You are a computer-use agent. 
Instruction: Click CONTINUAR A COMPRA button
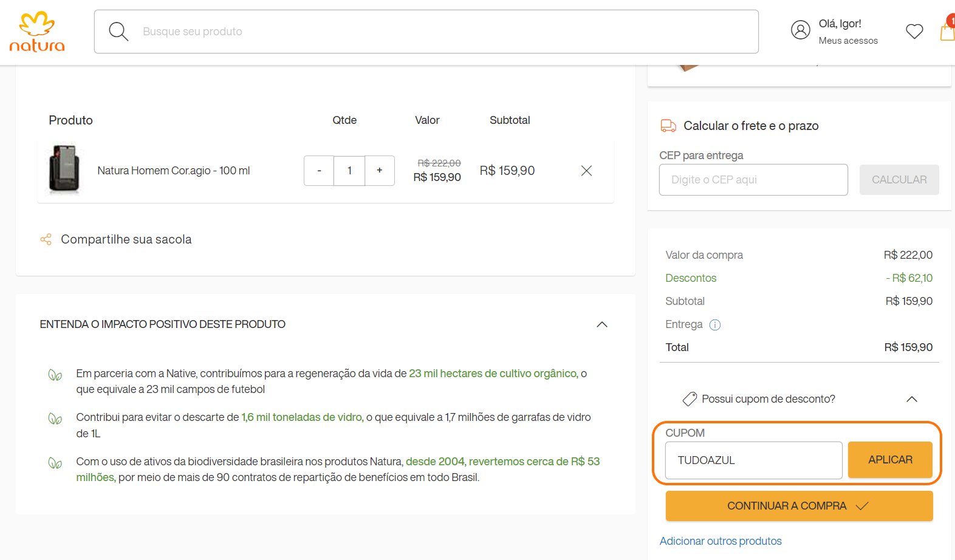coord(799,506)
